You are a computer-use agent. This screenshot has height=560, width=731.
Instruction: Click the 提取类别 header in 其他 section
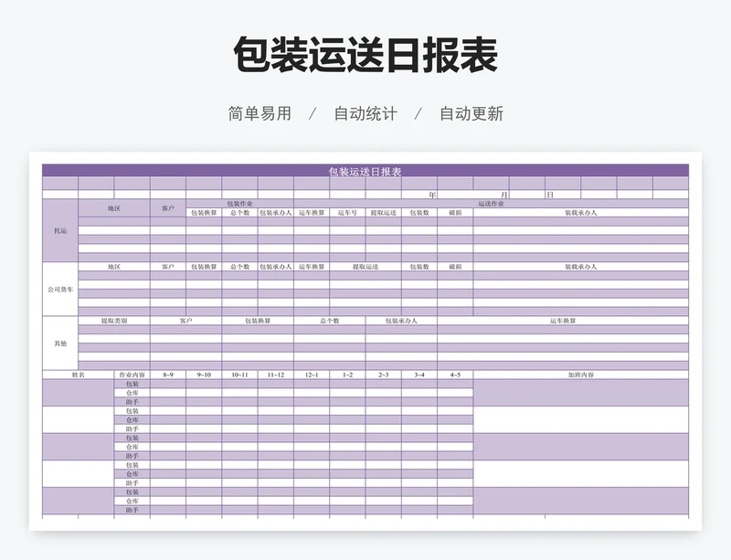point(114,321)
